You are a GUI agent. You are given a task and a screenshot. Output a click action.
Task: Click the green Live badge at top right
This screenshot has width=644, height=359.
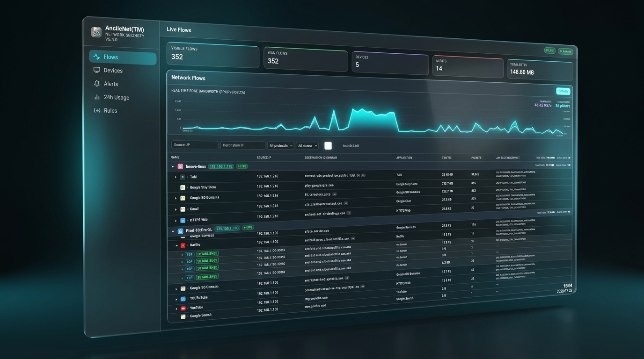549,50
